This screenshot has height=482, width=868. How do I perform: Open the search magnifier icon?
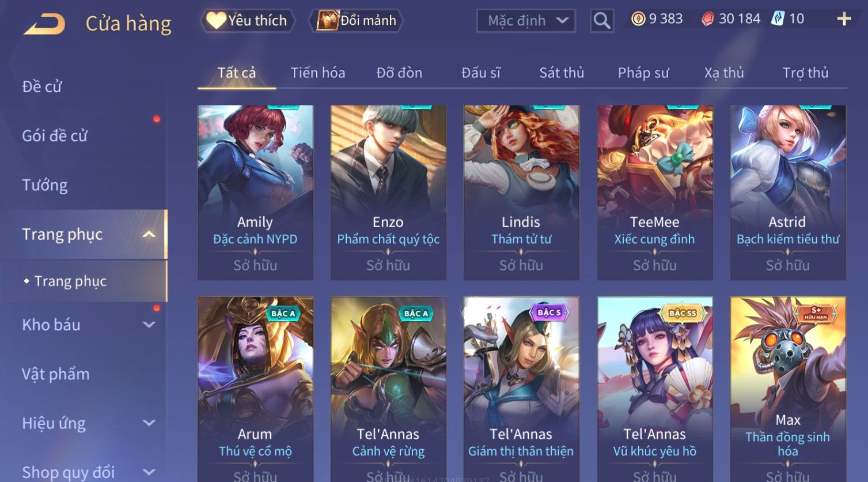coord(602,21)
